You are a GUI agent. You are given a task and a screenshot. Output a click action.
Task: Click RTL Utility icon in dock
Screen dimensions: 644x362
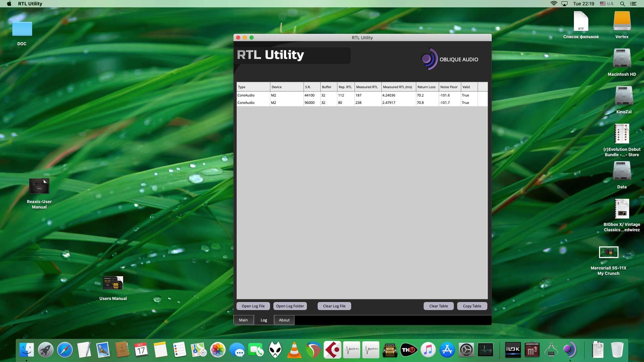[570, 350]
